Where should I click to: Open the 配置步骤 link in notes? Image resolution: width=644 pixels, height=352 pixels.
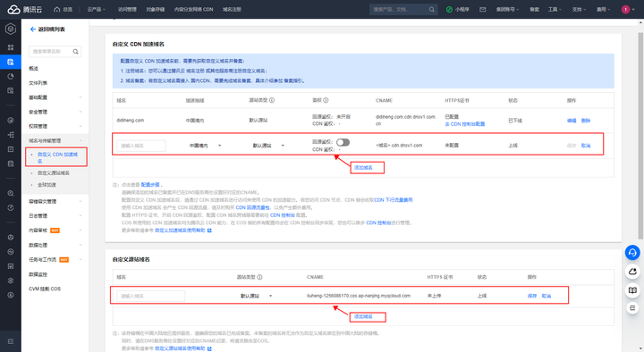click(150, 185)
